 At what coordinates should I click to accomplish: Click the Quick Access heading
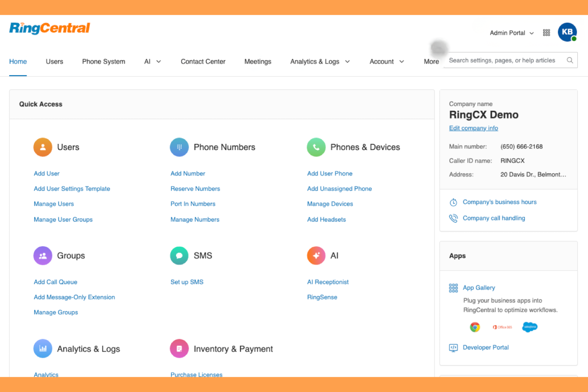(41, 104)
